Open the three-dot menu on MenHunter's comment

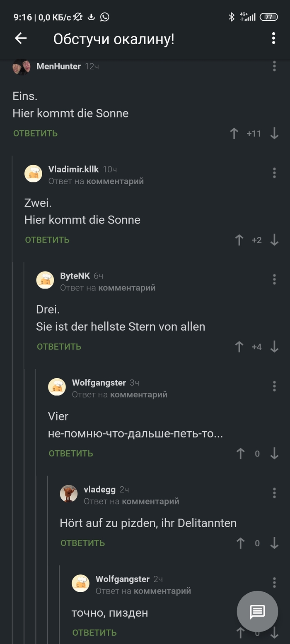coord(274,66)
